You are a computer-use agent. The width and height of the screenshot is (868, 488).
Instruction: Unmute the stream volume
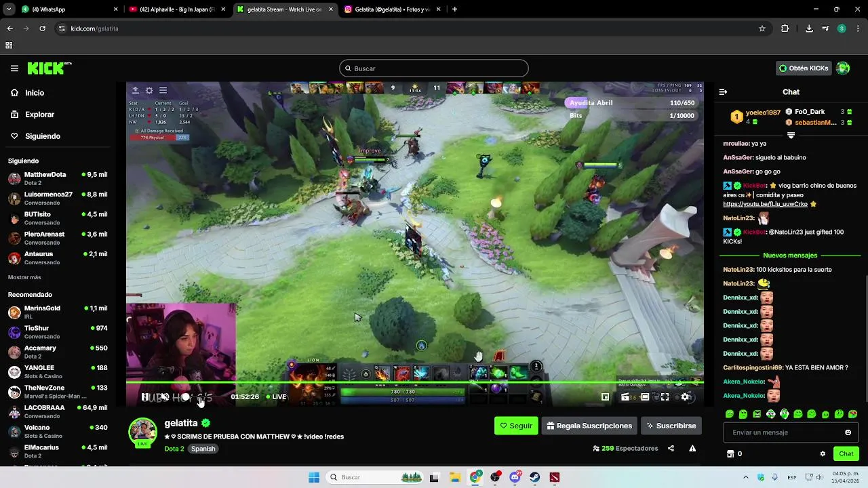(x=165, y=397)
